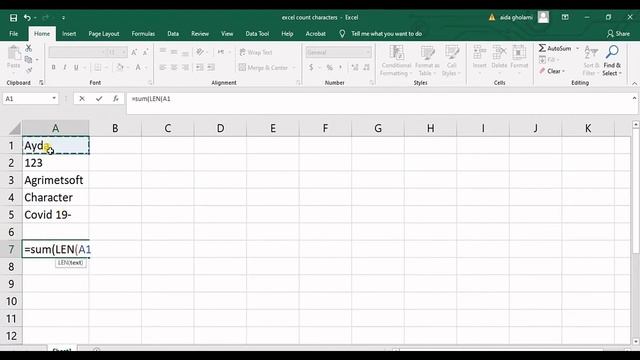Select cell containing Covid 19-

click(56, 215)
